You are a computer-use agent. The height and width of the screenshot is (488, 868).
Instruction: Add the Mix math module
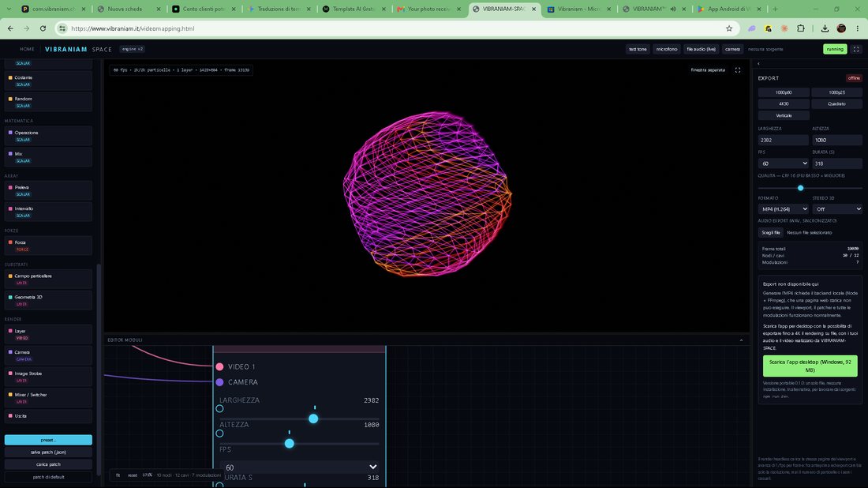click(x=48, y=157)
